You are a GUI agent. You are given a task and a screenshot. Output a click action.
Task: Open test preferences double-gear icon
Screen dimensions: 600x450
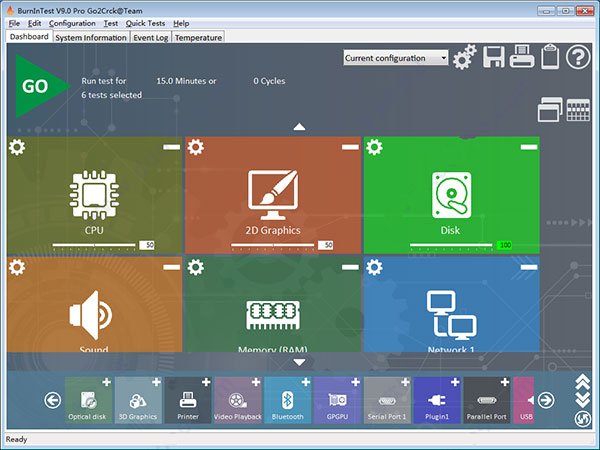pyautogui.click(x=464, y=58)
